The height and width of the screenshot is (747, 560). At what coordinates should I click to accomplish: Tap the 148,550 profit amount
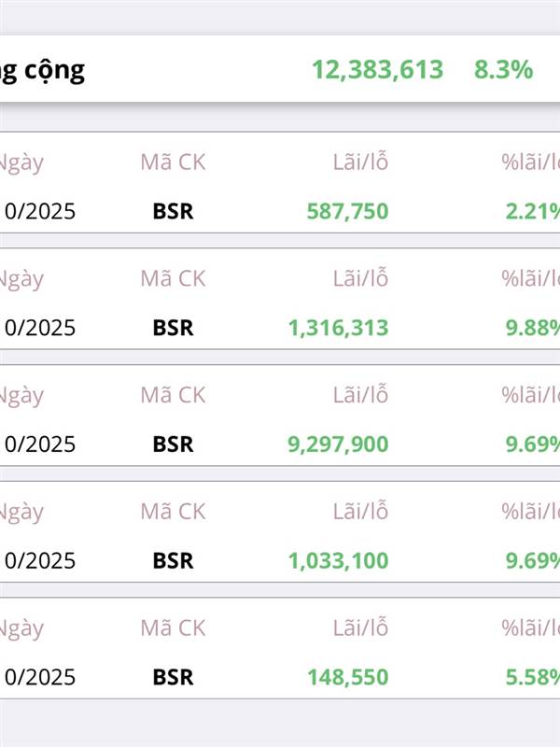(x=347, y=677)
